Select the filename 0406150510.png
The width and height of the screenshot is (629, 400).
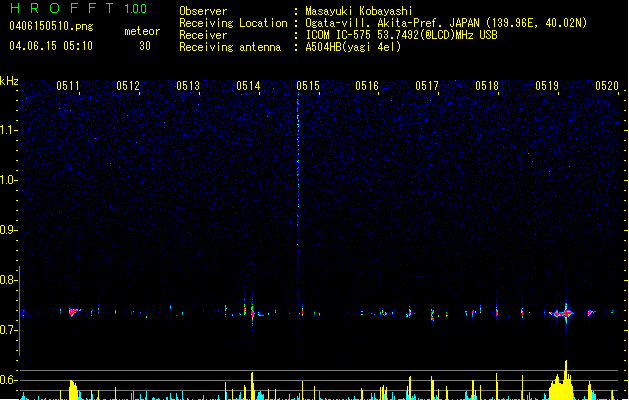click(x=51, y=26)
